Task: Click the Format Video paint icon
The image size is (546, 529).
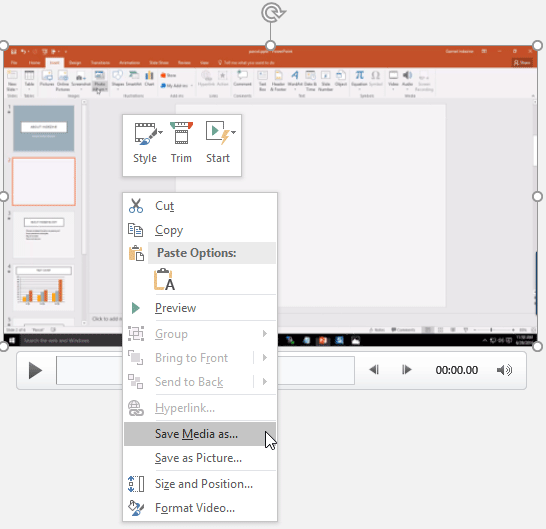Action: 136,508
